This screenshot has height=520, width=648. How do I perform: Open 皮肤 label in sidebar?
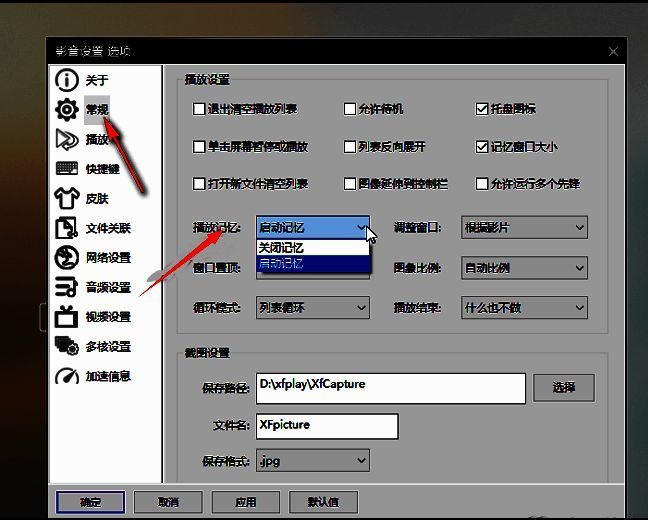(97, 198)
